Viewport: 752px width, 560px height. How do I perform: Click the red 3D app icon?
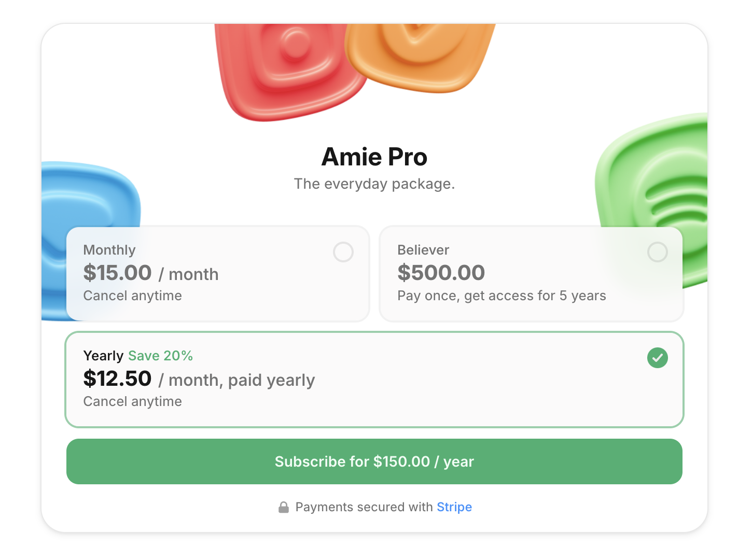click(x=288, y=67)
